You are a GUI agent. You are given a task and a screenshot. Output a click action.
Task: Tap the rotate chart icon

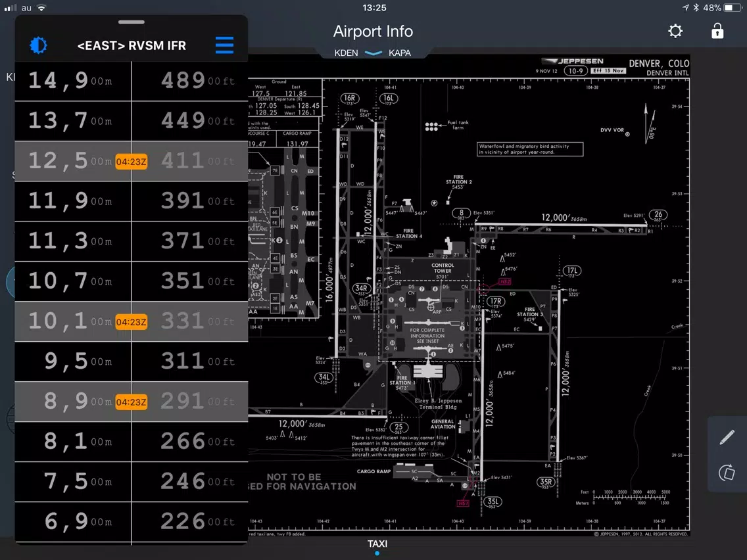click(x=727, y=473)
